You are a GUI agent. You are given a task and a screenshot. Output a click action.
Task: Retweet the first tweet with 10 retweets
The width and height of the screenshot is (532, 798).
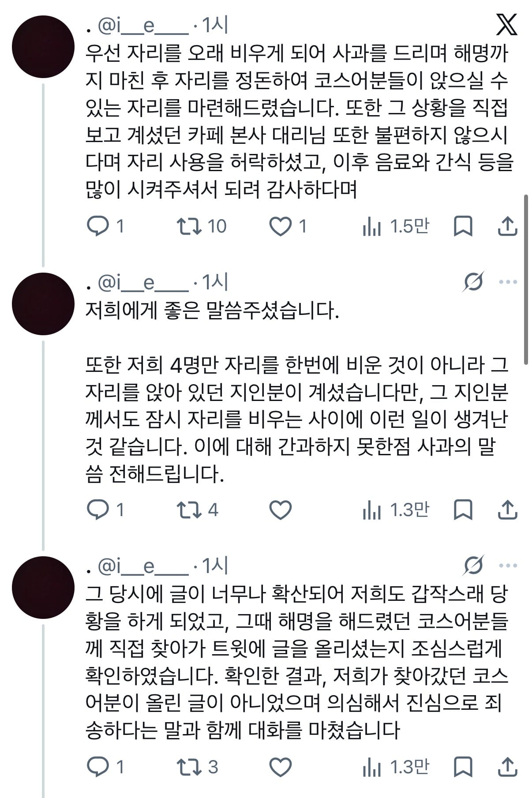coord(201,226)
